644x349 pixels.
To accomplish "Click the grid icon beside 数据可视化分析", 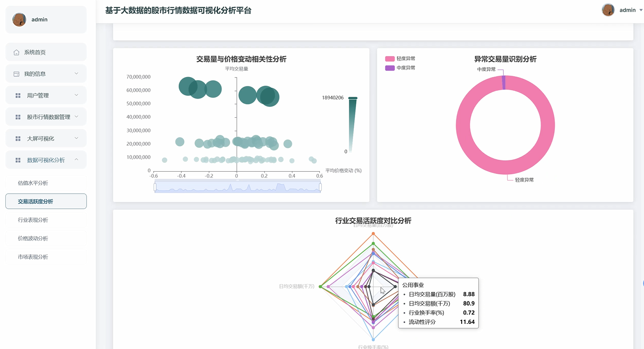I will [18, 160].
